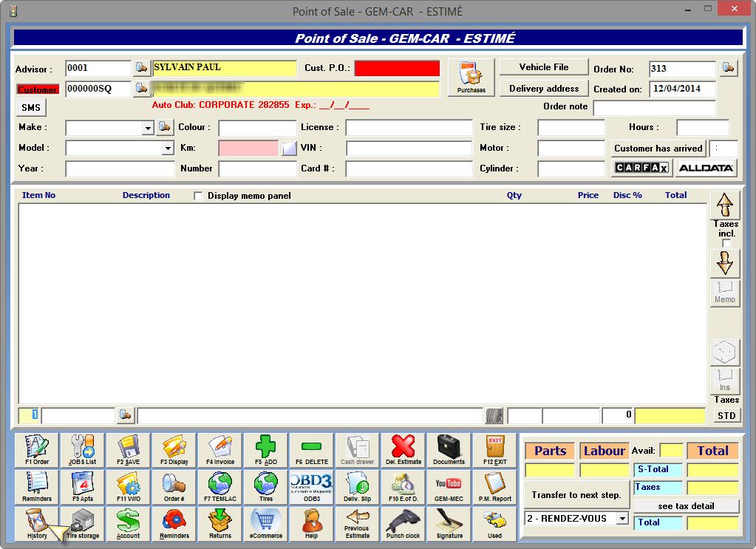Click the Order note field
The image size is (756, 549).
click(654, 107)
